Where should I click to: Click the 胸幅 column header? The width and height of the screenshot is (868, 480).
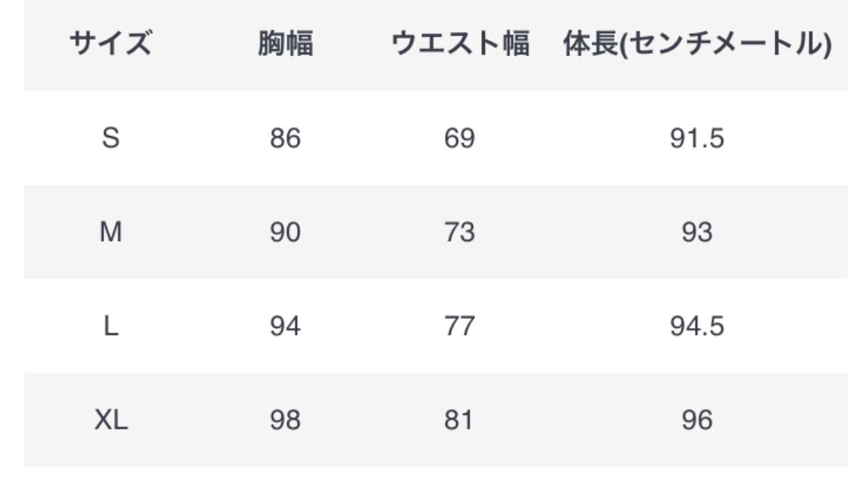[x=285, y=45]
